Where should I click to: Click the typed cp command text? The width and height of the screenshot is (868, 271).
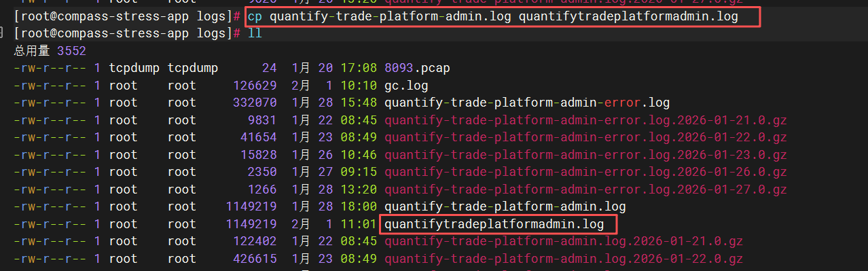(x=493, y=16)
